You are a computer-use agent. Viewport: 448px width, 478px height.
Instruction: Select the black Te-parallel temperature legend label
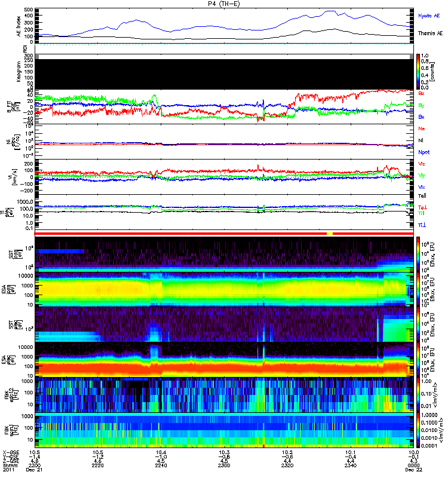[x=422, y=196]
